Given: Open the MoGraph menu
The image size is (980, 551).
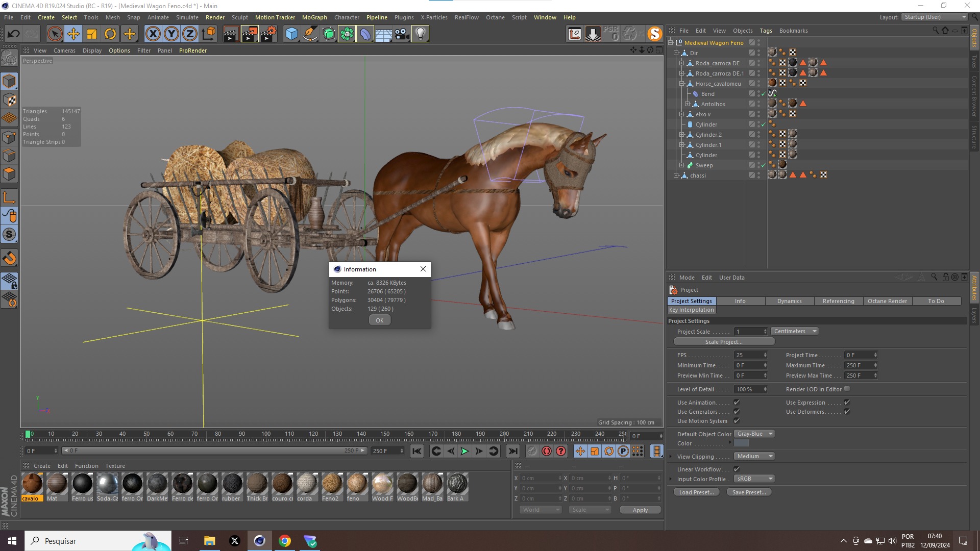Looking at the screenshot, I should pos(314,17).
